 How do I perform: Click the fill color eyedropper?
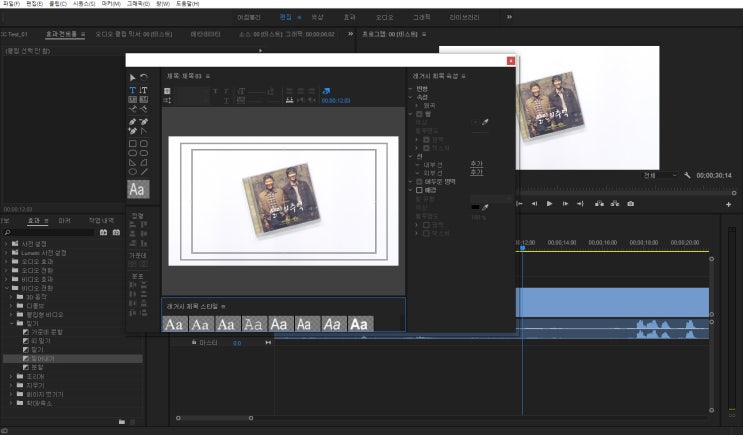(x=485, y=122)
